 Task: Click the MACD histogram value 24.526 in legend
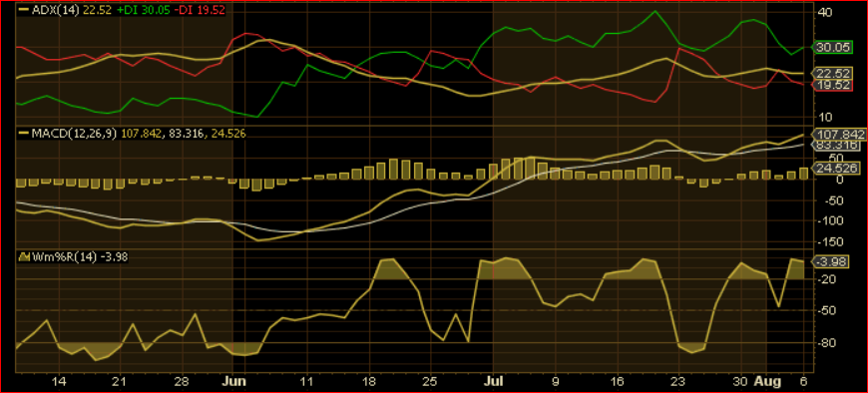[x=228, y=134]
